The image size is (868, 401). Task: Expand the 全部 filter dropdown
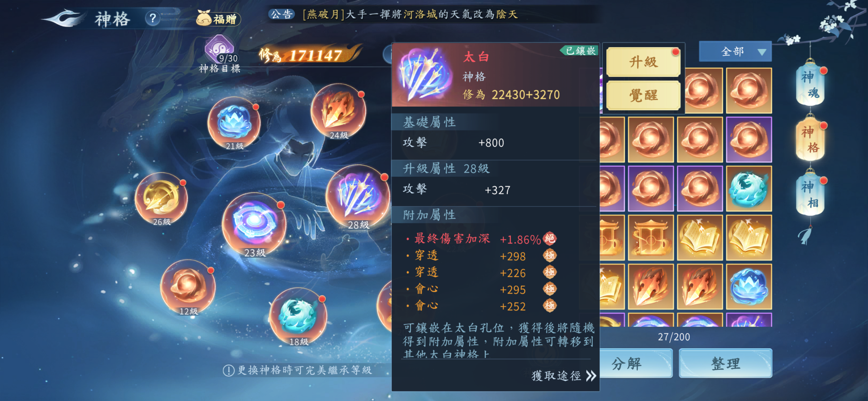[735, 52]
